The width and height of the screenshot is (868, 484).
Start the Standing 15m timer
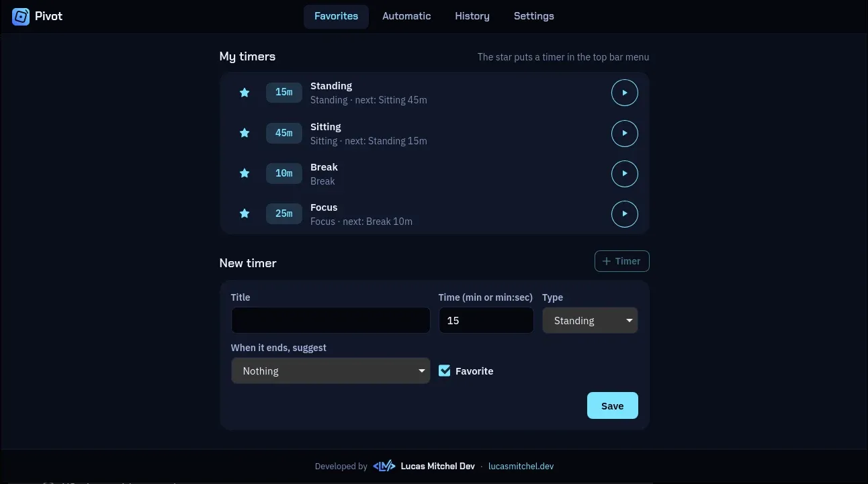point(624,93)
